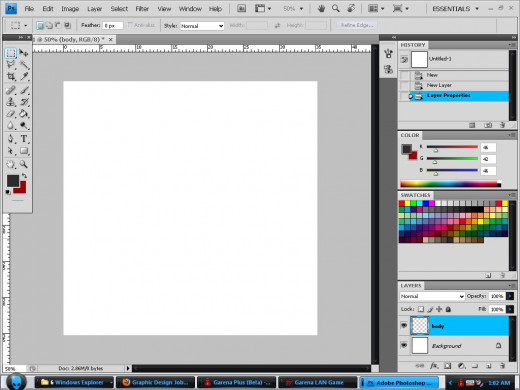Toggle lock transparent pixels
The width and height of the screenshot is (520, 390).
421,309
